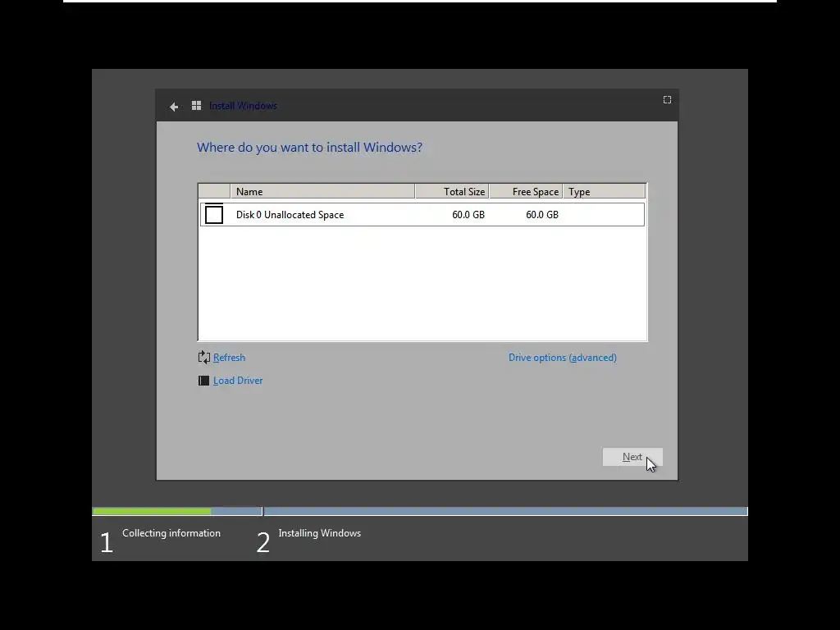Click the maximize icon of Install Windows

(x=667, y=99)
